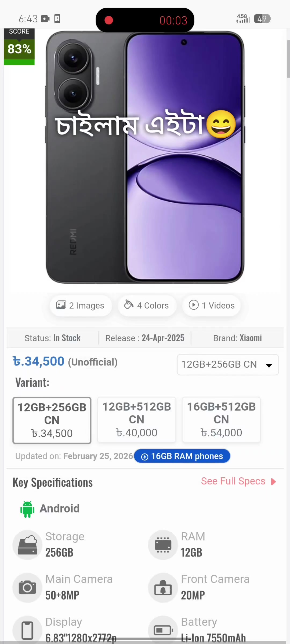Open the 2 Images gallery chip
This screenshot has width=290, height=644.
pos(81,305)
